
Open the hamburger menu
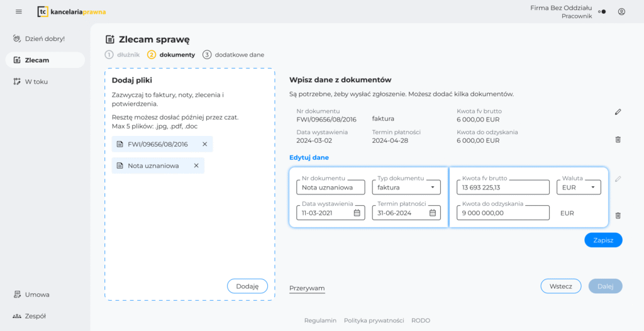click(x=18, y=11)
